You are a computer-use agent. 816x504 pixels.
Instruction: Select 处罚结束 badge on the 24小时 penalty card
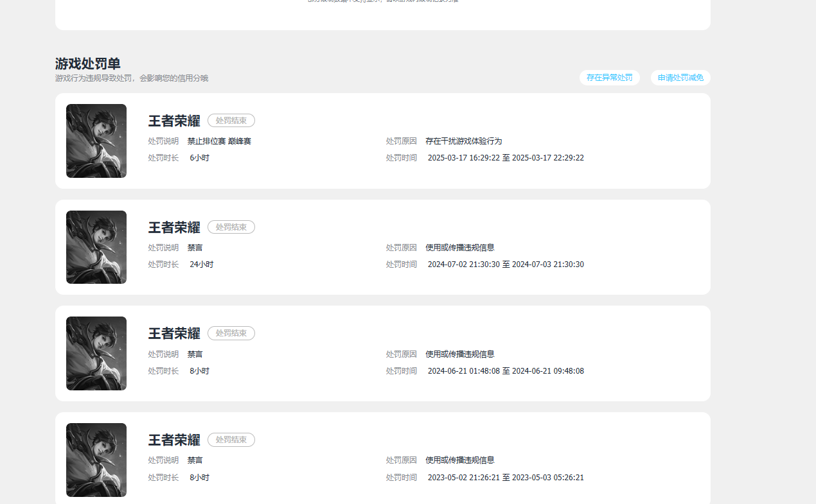(231, 227)
